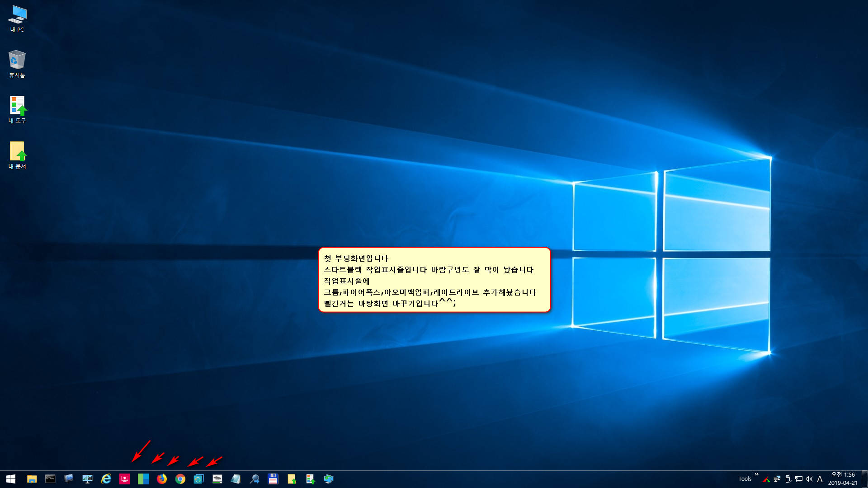Image resolution: width=868 pixels, height=488 pixels.
Task: Select the 휴지통 recycle bin icon
Action: pos(17,64)
